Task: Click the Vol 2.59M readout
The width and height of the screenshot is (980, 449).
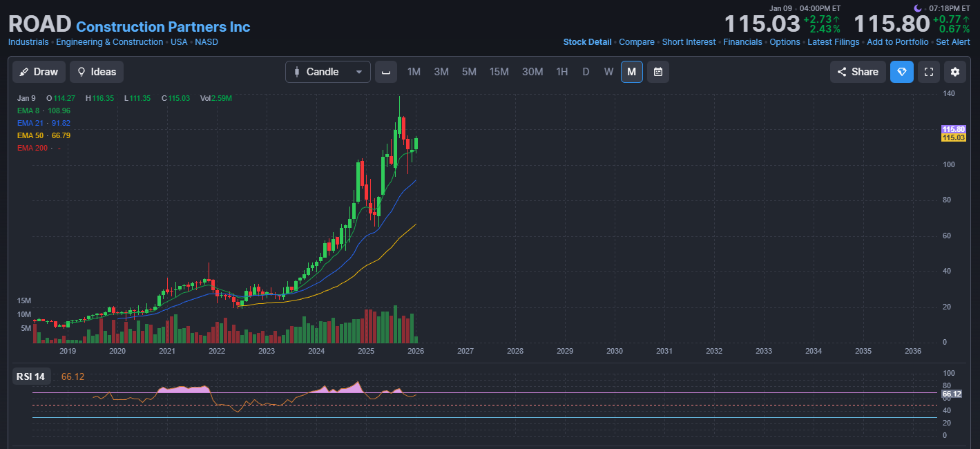Action: pyautogui.click(x=216, y=98)
